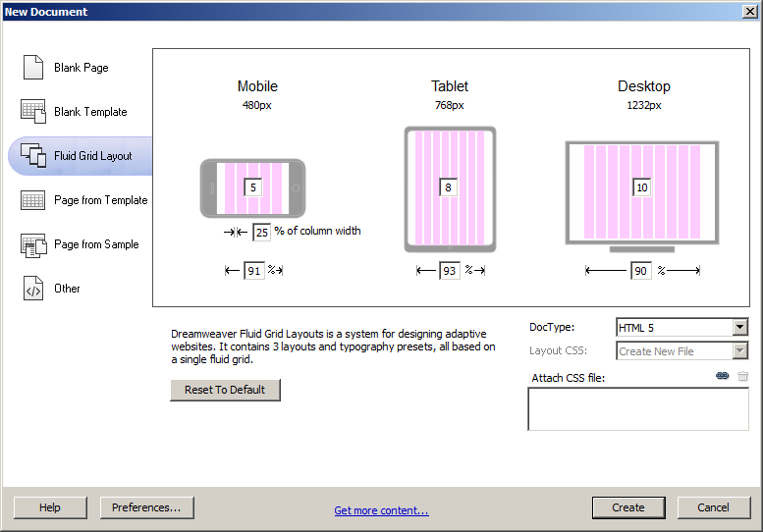The height and width of the screenshot is (532, 763).
Task: Click the Help button
Action: 50,507
